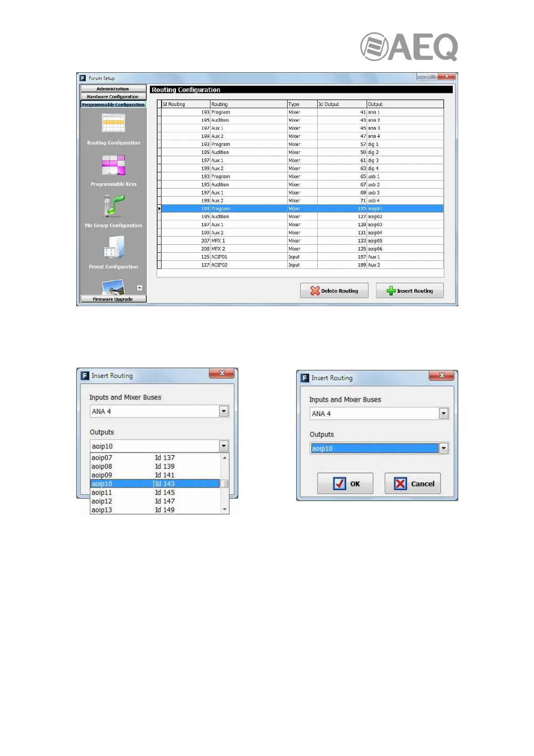534x756 pixels.
Task: Expand Inputs and Mixer Buses dropdown in right dialog
Action: [444, 413]
